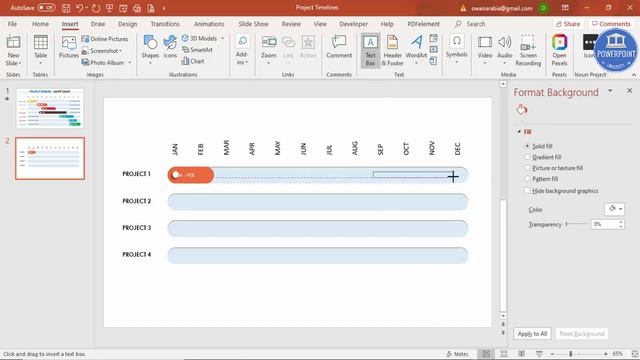640x360 pixels.
Task: Toggle AutoSave switch
Action: tap(46, 8)
